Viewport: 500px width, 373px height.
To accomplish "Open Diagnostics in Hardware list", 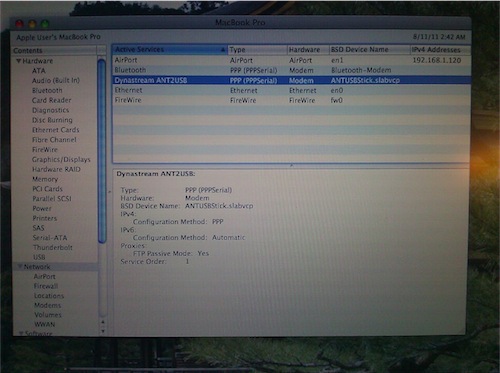I will click(51, 110).
